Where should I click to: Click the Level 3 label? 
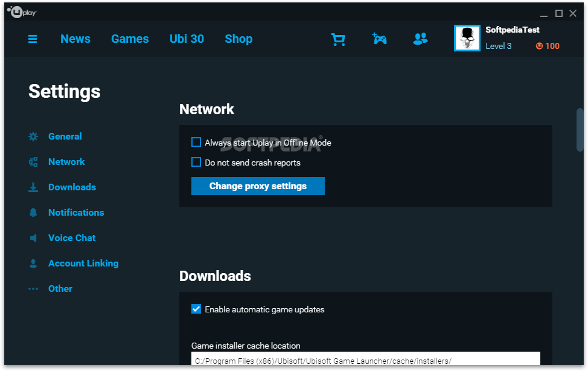click(x=499, y=46)
